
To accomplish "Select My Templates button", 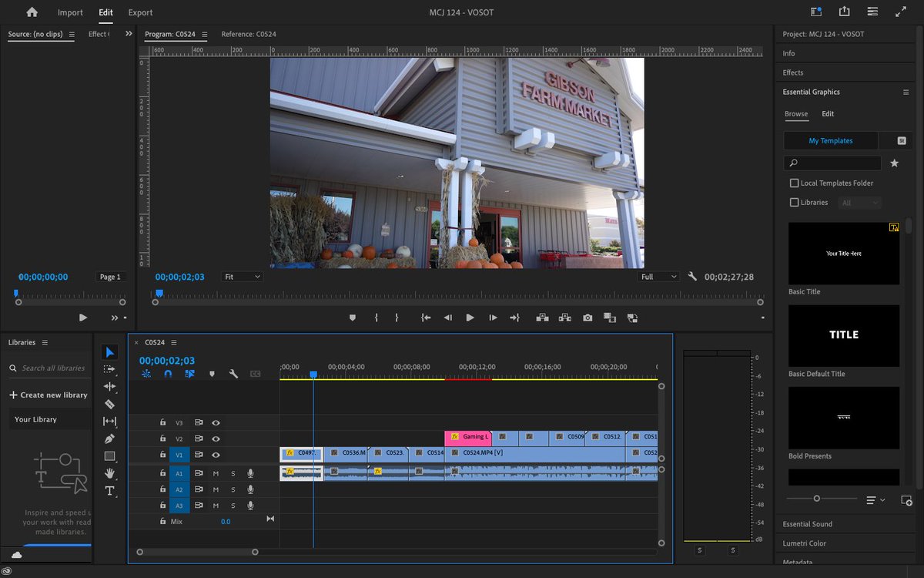I will point(831,141).
